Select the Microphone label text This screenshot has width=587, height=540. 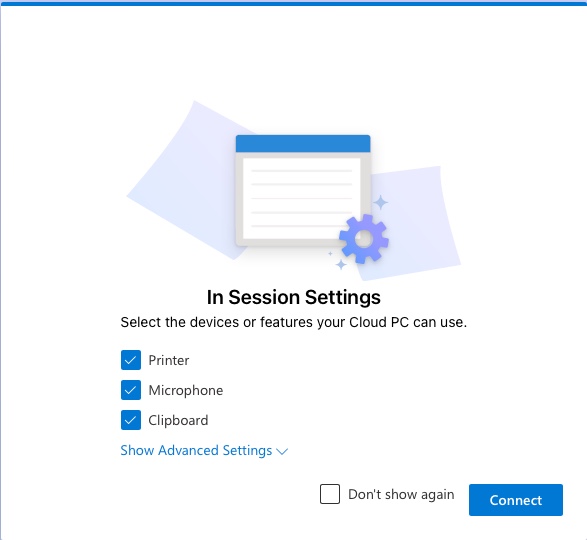point(186,390)
